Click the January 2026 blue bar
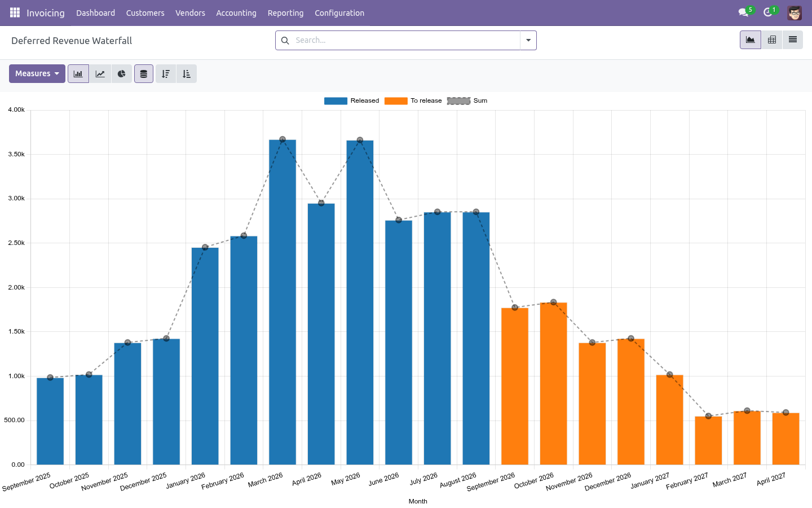The height and width of the screenshot is (508, 812). [205, 356]
